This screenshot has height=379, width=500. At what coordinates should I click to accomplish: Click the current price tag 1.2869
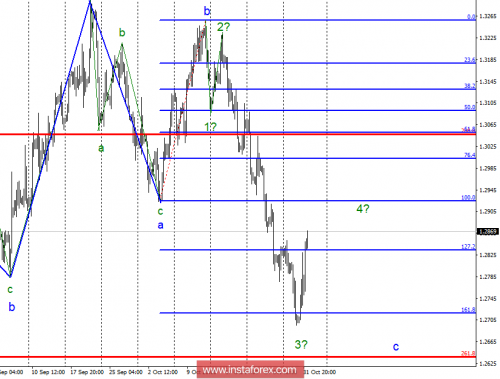pyautogui.click(x=488, y=231)
